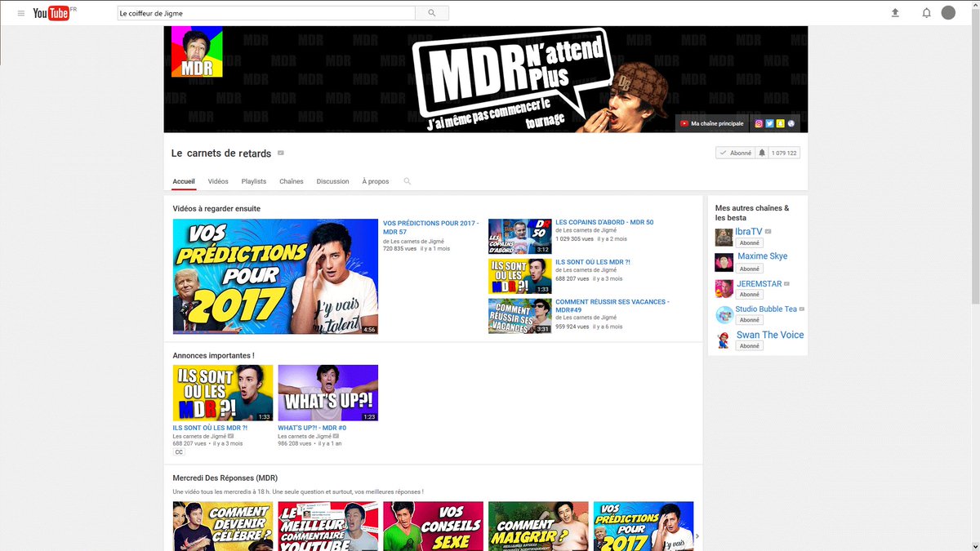Open the Snapchat link on banner
Viewport: 980px width, 551px height.
point(780,123)
